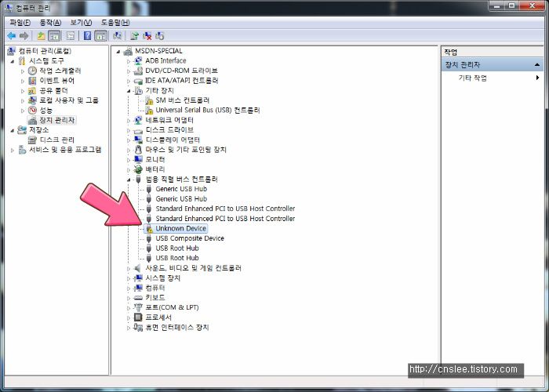Expand the 디스플레이 어댑터 node
This screenshot has width=549, height=392.
[129, 140]
